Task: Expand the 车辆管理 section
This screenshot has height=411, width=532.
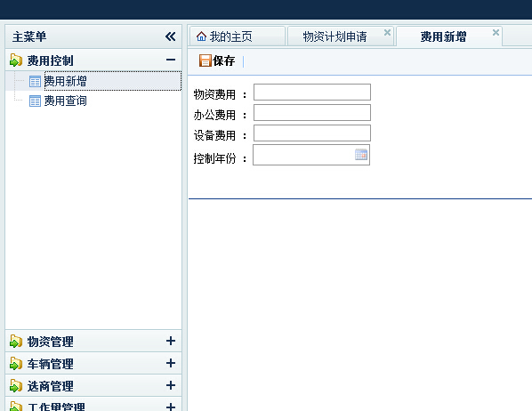Action: 171,364
